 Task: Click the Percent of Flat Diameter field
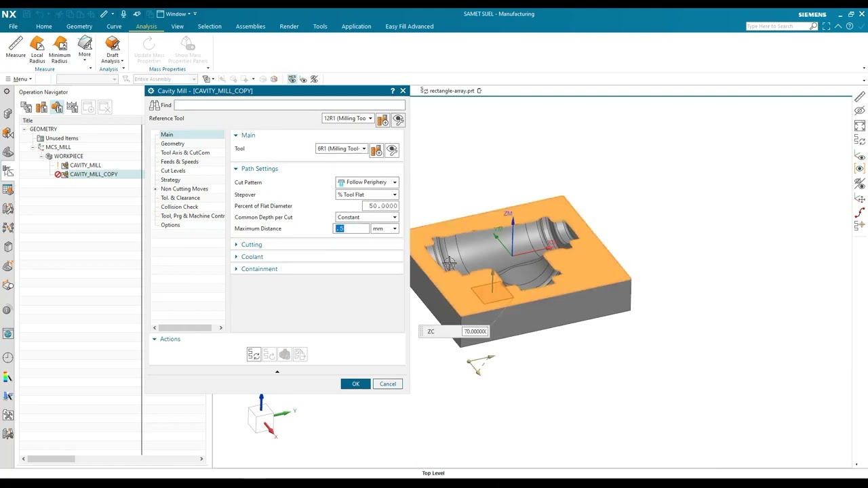tap(382, 206)
